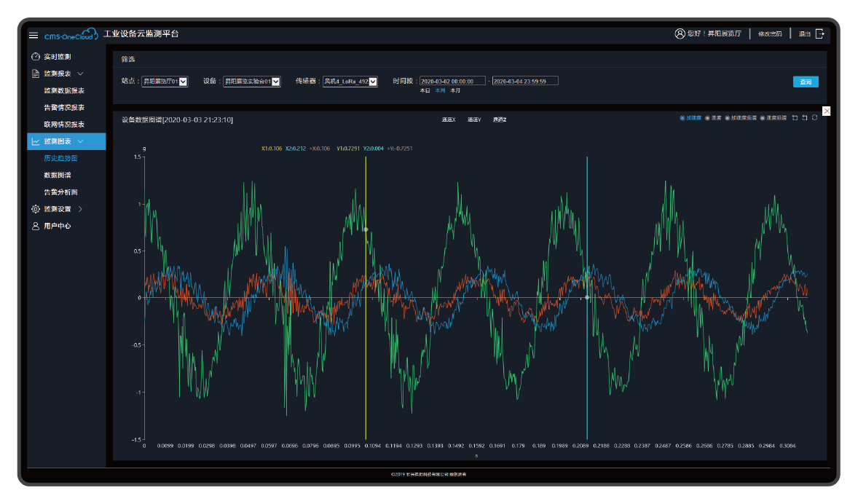Click the 监测图表 line chart icon
The image size is (858, 504).
pyautogui.click(x=36, y=141)
